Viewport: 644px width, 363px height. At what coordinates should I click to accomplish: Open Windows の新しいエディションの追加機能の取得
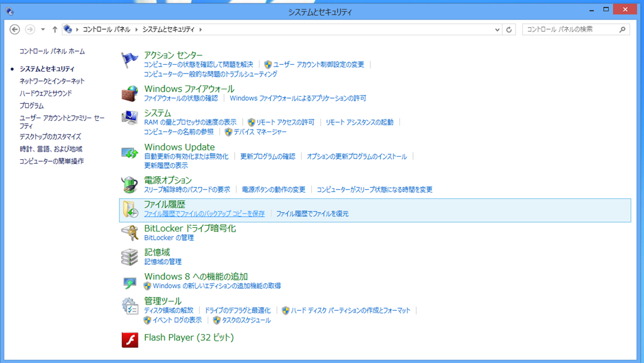point(217,286)
